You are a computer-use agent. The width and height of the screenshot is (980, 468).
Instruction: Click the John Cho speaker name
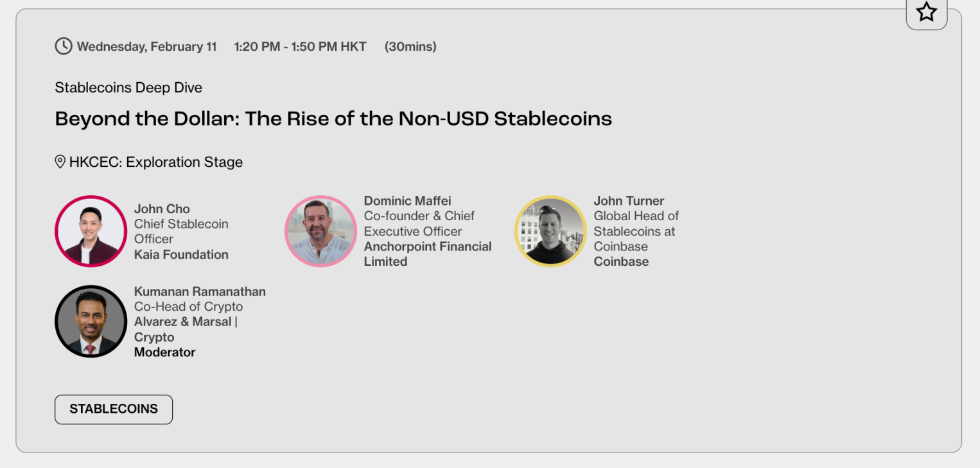162,209
